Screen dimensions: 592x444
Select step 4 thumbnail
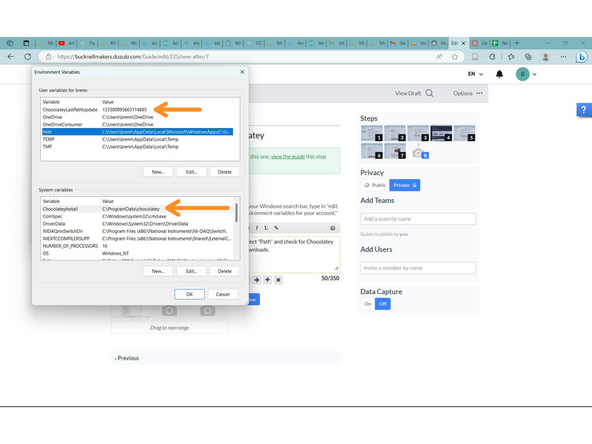tap(441, 133)
